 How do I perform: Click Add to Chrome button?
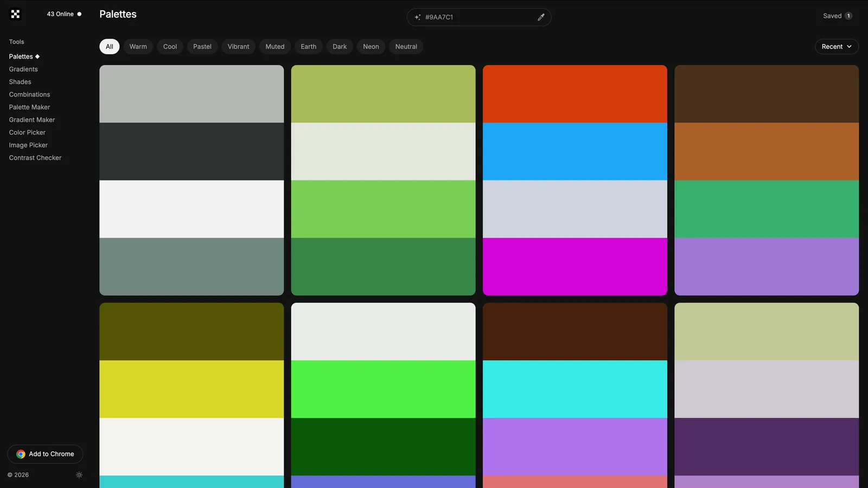tap(45, 454)
